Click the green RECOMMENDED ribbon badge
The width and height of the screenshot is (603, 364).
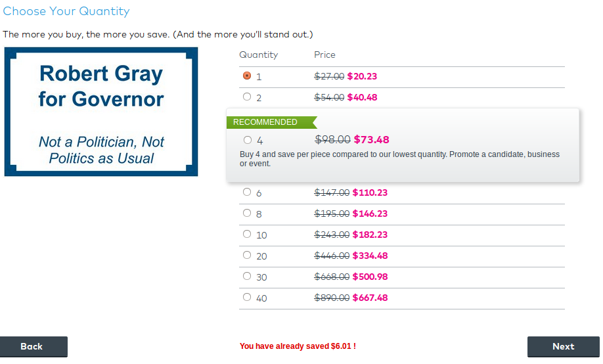[x=271, y=122]
